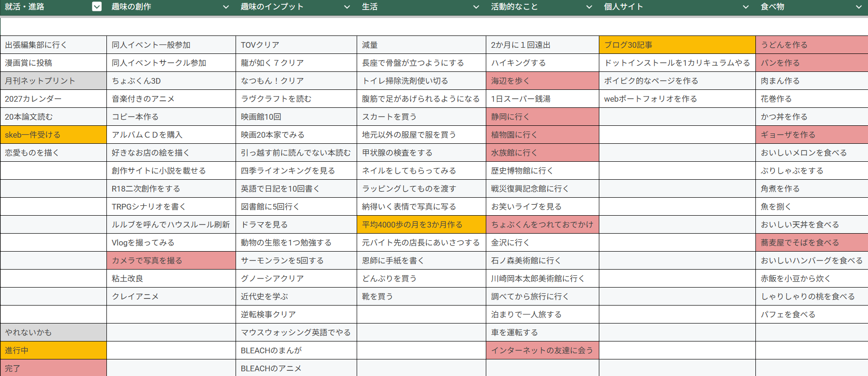Open the 趣味のインプット column dropdown arrow
868x376 pixels.
347,7
